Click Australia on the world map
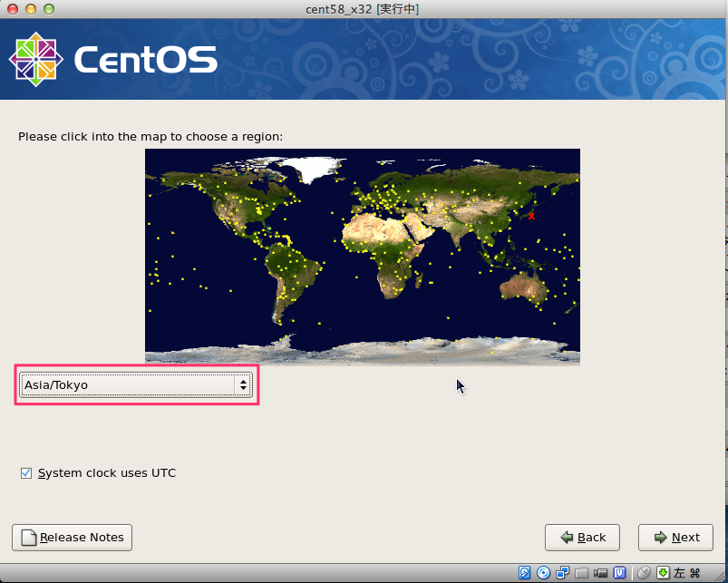 [x=524, y=287]
